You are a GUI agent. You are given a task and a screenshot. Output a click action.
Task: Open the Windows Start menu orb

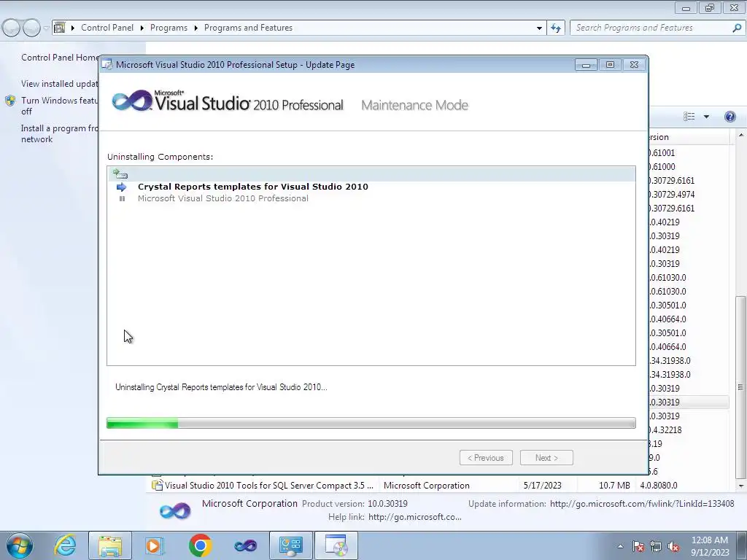click(x=20, y=545)
